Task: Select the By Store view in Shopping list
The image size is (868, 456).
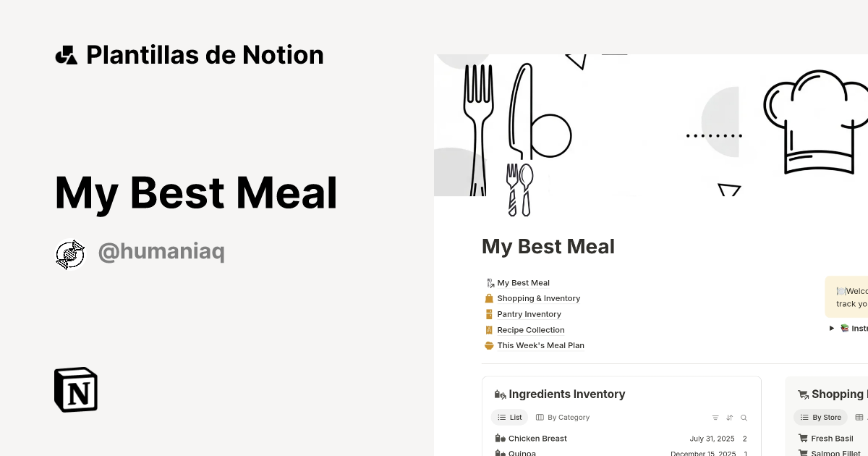Action: [x=820, y=417]
